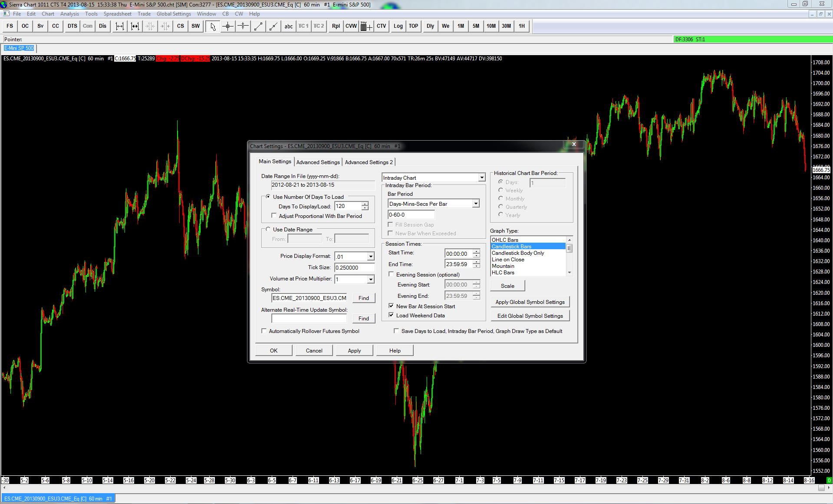Uncheck Load Weekend Data
Screen dimensions: 833x504
click(x=391, y=315)
